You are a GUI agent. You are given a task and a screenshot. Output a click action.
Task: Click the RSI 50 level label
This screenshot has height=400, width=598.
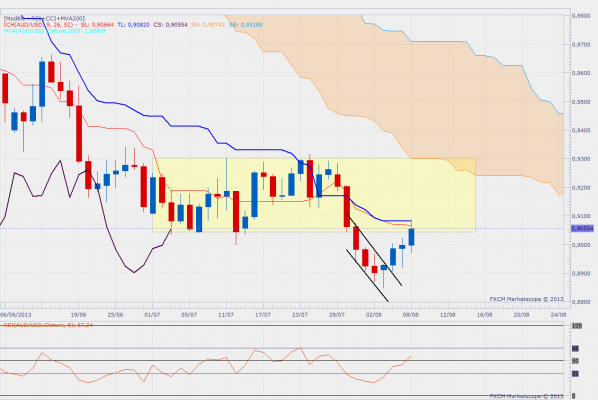pyautogui.click(x=575, y=361)
